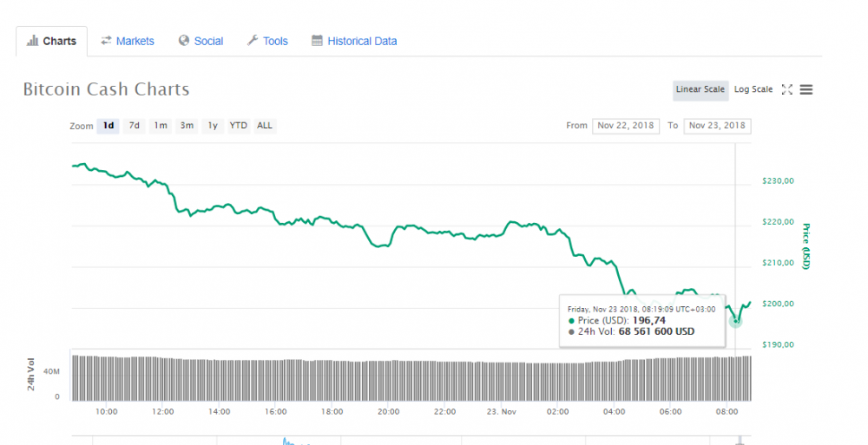Viewport: 868px width, 445px height.
Task: Click the To date field Nov 23, 2018
Action: click(718, 126)
